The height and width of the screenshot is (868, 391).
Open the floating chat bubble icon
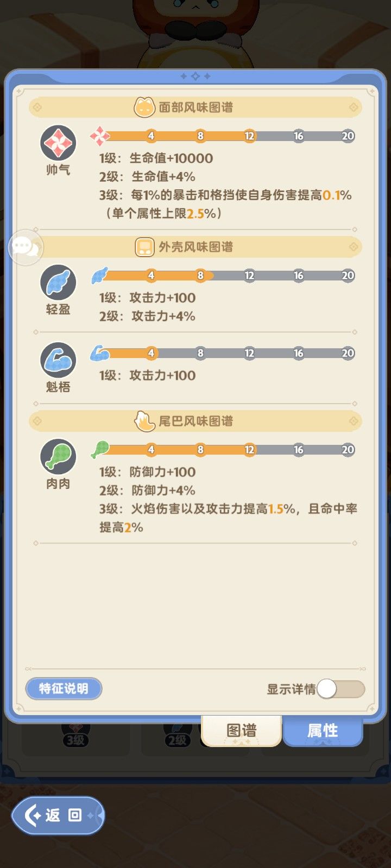pyautogui.click(x=26, y=247)
